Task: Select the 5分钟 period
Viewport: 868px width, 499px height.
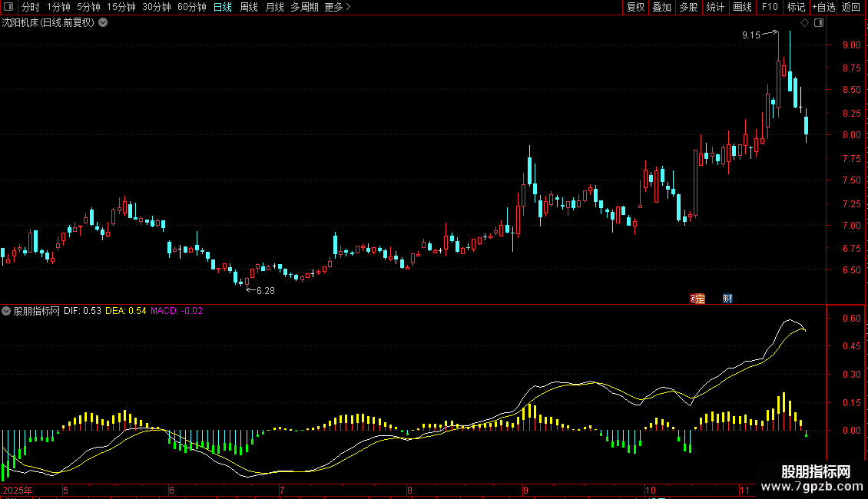Action: click(x=88, y=7)
